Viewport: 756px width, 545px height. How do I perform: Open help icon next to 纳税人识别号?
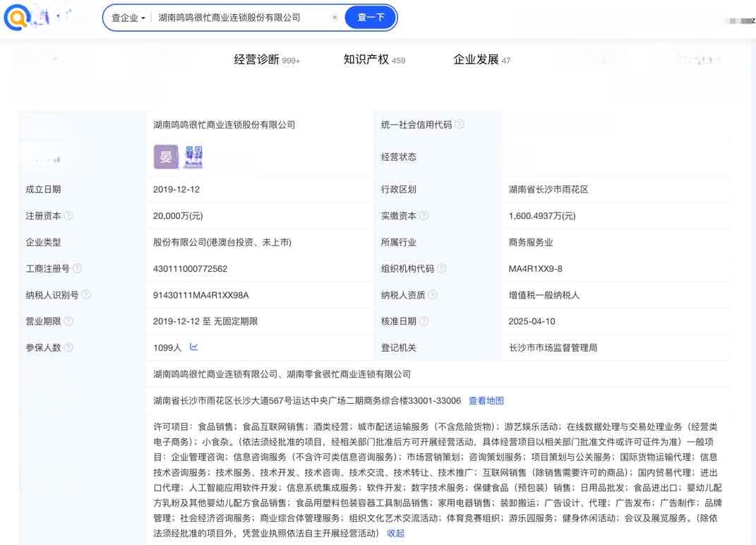pos(86,294)
